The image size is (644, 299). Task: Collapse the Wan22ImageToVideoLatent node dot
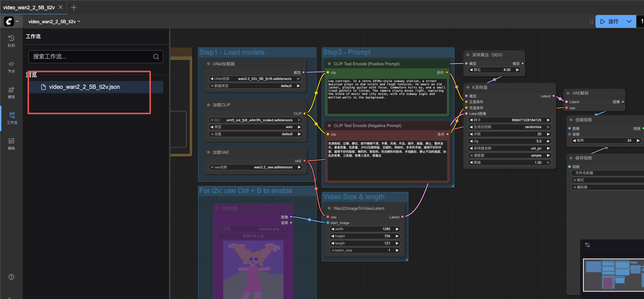coord(329,208)
